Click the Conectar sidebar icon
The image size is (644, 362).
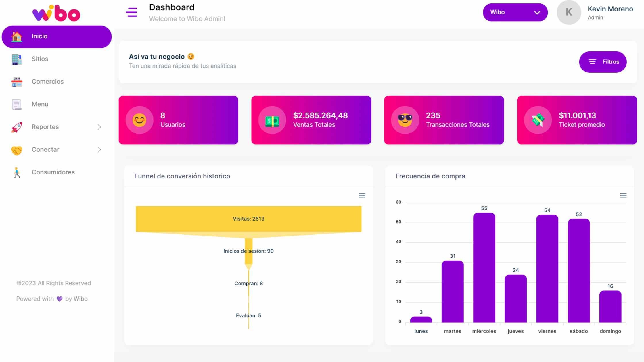coord(16,149)
